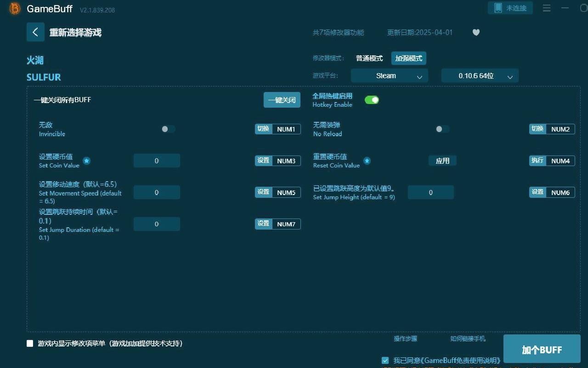Image resolution: width=588 pixels, height=368 pixels.
Task: Click the 加个BUFF button
Action: (x=542, y=350)
